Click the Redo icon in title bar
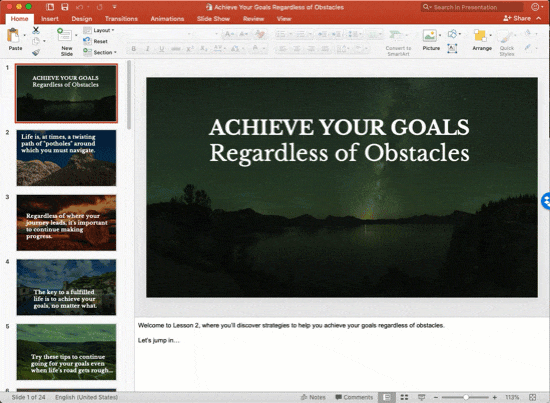The image size is (550, 403). pyautogui.click(x=100, y=7)
